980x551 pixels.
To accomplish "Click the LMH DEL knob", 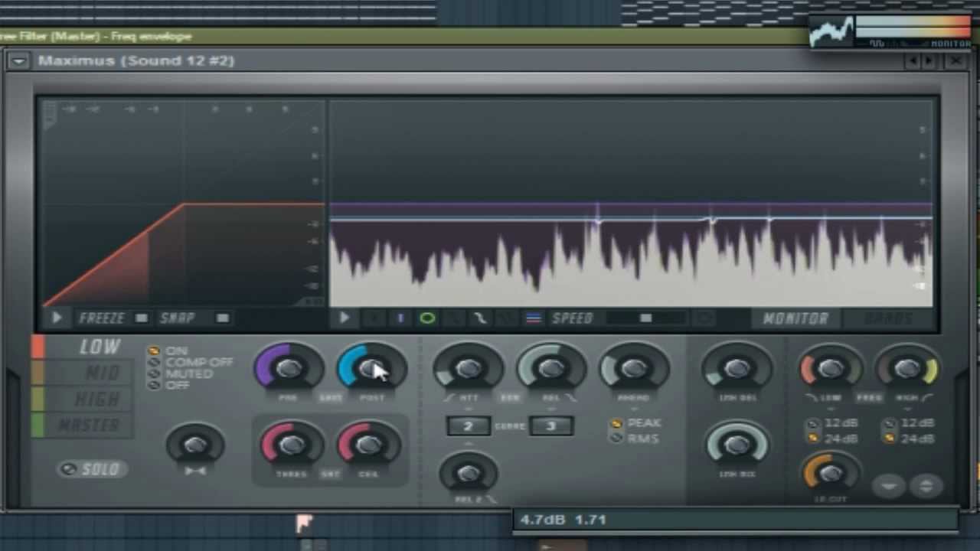I will (737, 368).
